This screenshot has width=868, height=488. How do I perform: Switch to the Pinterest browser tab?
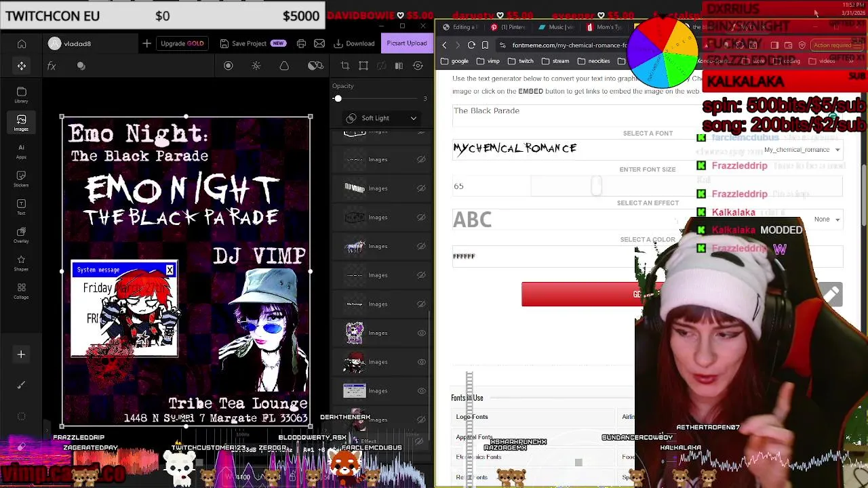tap(509, 27)
